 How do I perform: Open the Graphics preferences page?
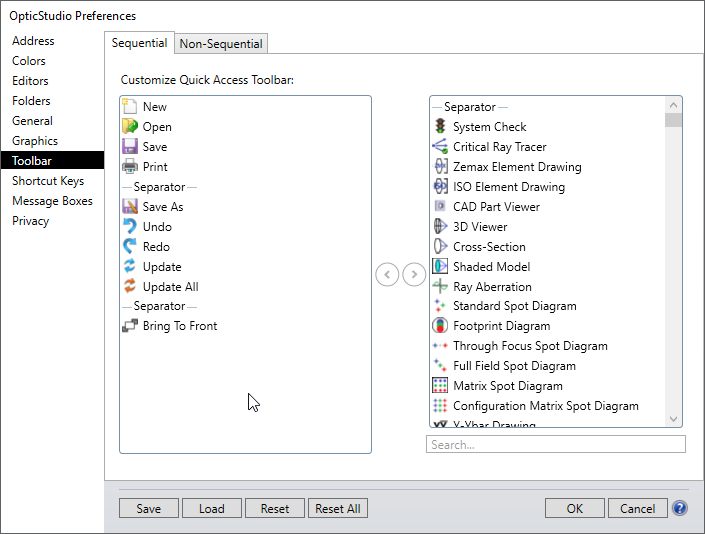35,141
